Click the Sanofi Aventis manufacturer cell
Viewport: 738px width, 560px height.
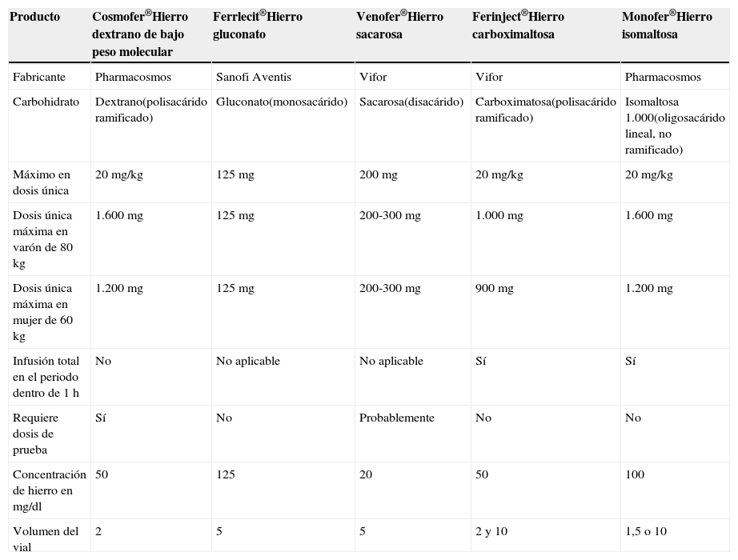click(254, 78)
